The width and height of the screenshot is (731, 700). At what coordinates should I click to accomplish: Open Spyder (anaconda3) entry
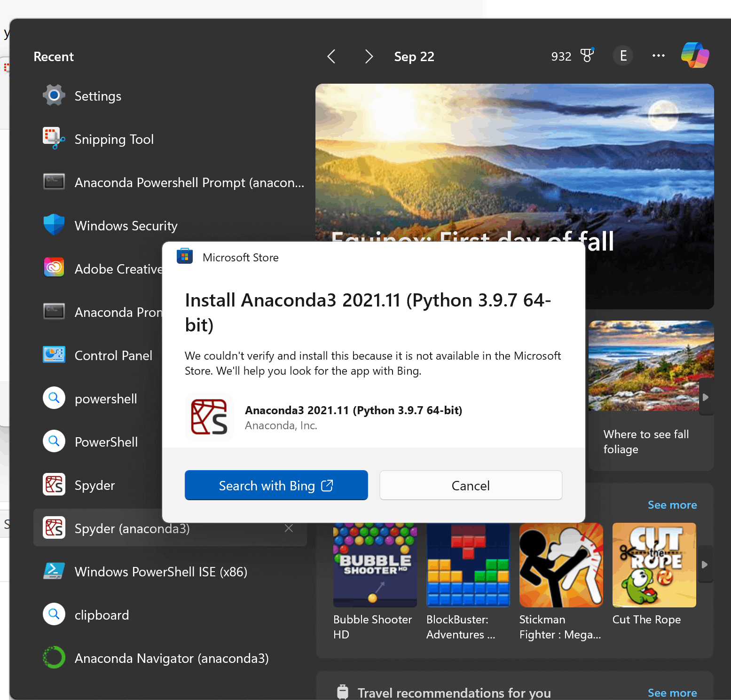coord(170,528)
